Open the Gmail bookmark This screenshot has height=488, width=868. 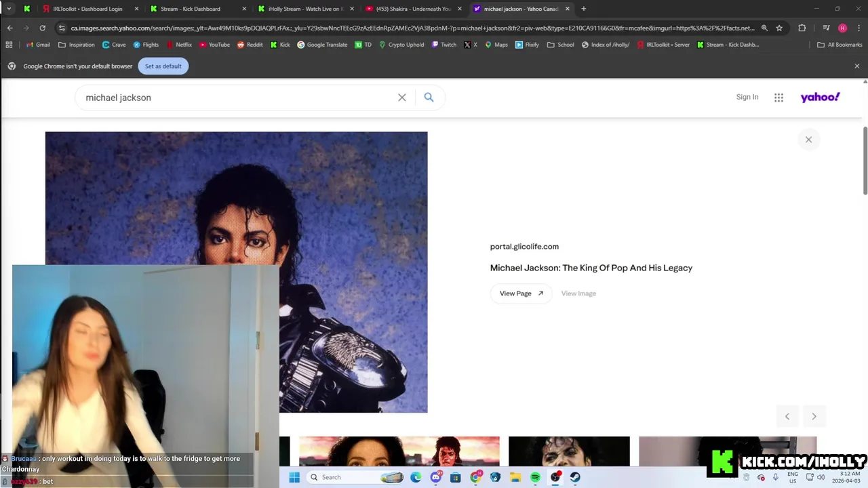38,45
